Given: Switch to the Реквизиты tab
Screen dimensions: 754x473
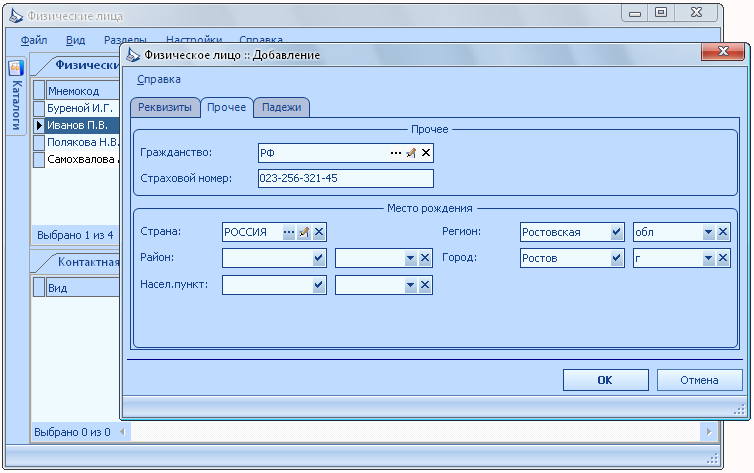Looking at the screenshot, I should (x=165, y=107).
